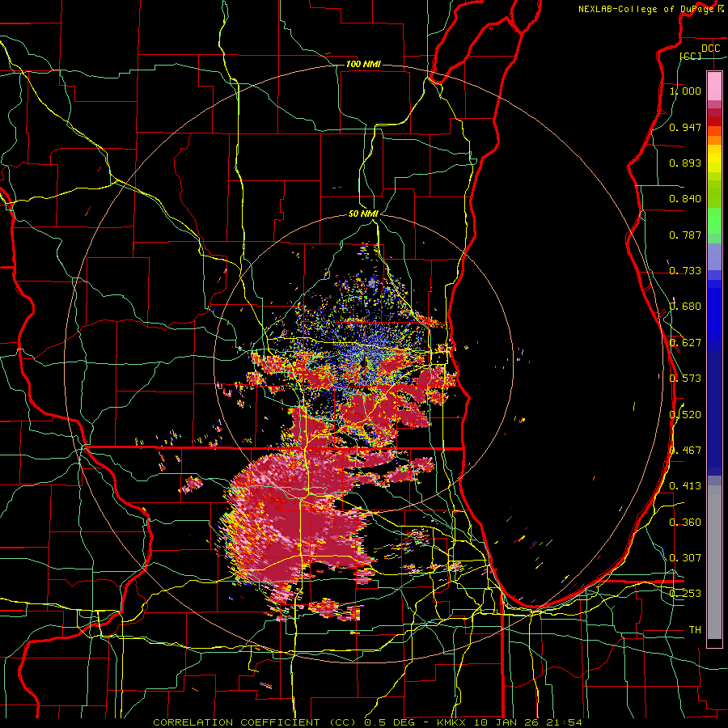Click the 100 NMI range ring label
The height and width of the screenshot is (728, 728).
(363, 64)
